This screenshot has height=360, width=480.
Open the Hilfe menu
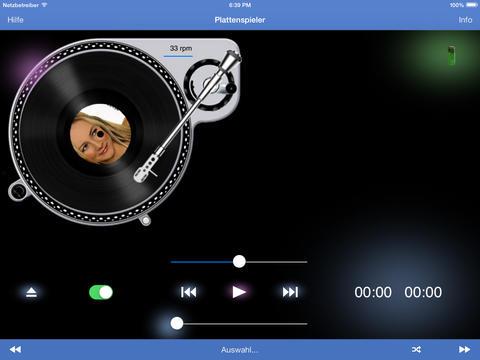[x=15, y=20]
